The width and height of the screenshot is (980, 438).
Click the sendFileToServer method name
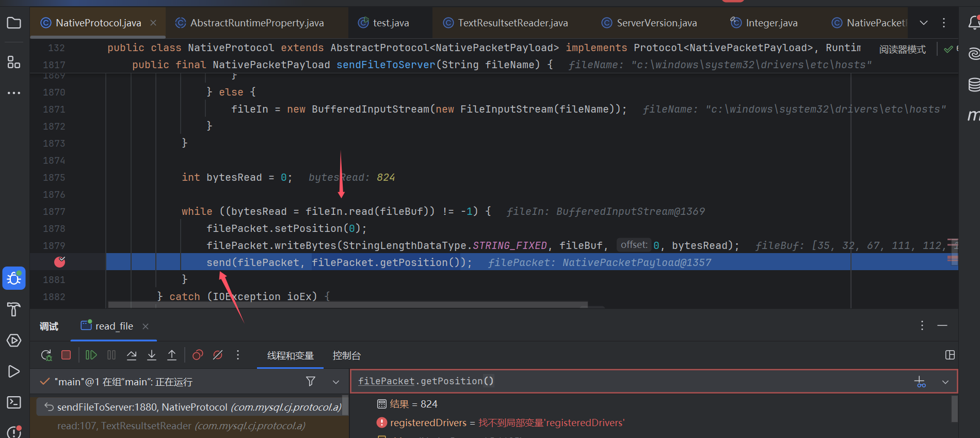point(386,65)
